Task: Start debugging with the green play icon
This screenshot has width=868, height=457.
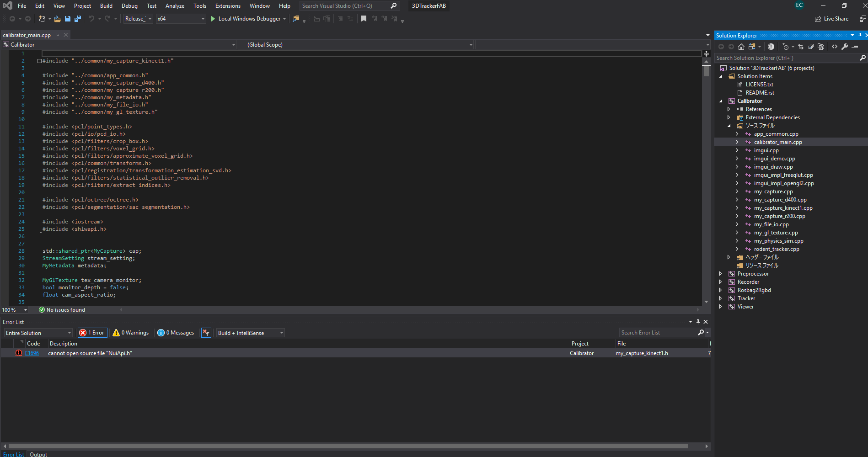Action: click(x=213, y=19)
